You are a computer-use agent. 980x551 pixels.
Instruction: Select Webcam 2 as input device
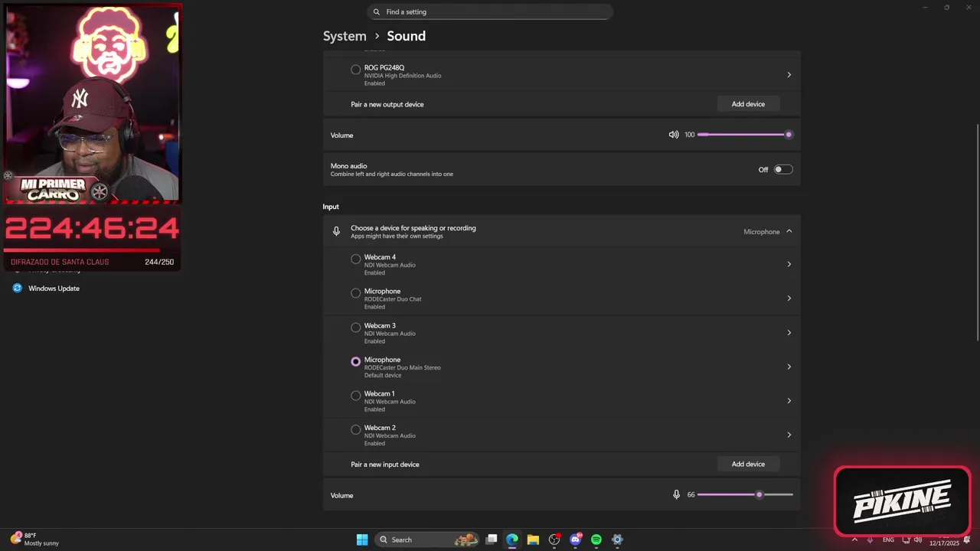[355, 430]
